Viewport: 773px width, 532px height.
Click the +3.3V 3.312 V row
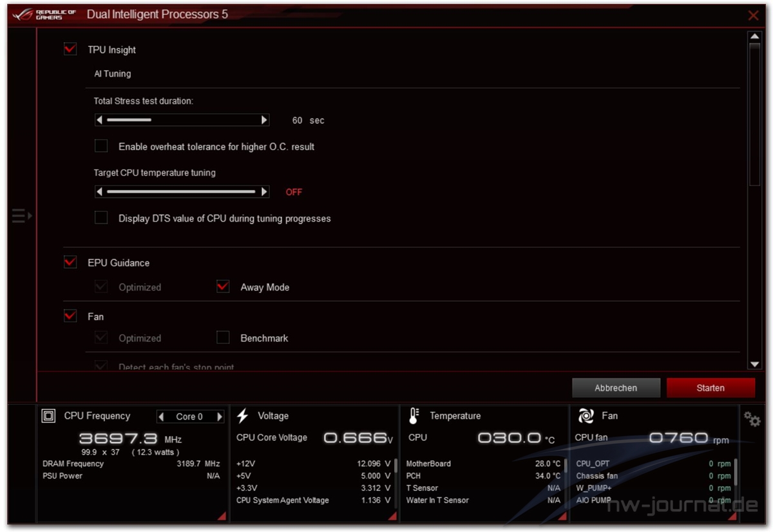[x=313, y=488]
